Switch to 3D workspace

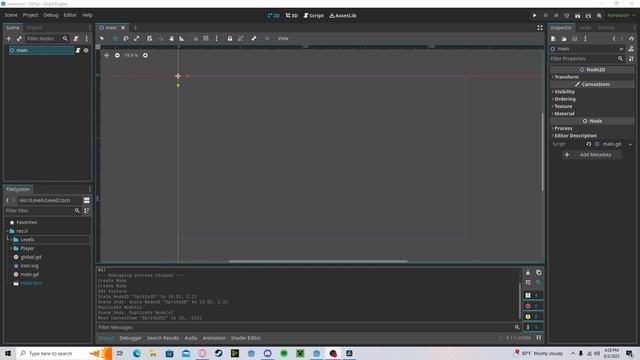(x=291, y=16)
